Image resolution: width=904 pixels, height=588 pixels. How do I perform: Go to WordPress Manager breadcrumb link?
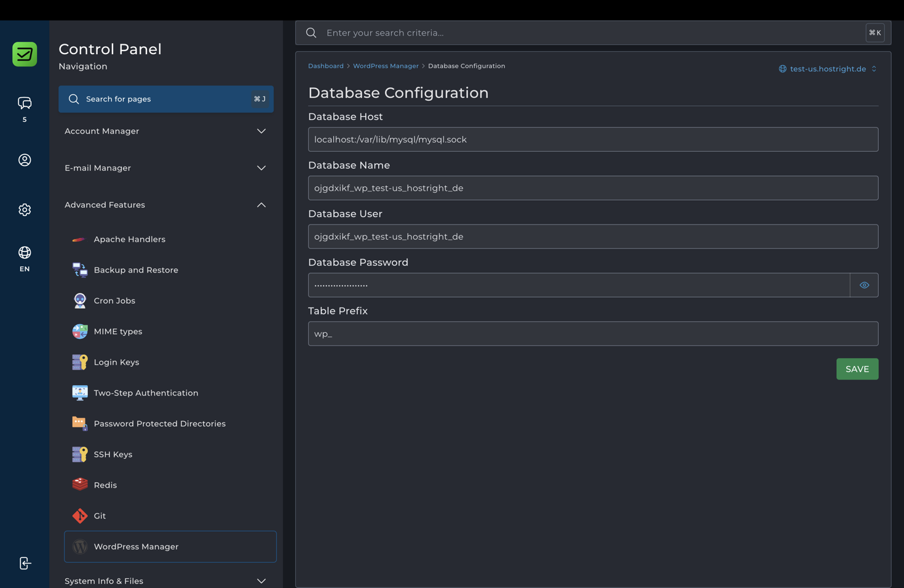[x=386, y=66]
